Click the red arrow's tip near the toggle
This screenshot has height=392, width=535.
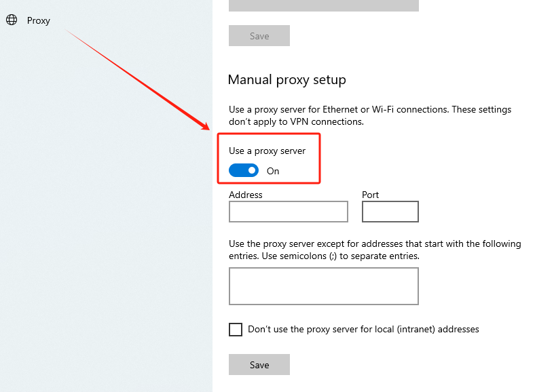pos(206,128)
